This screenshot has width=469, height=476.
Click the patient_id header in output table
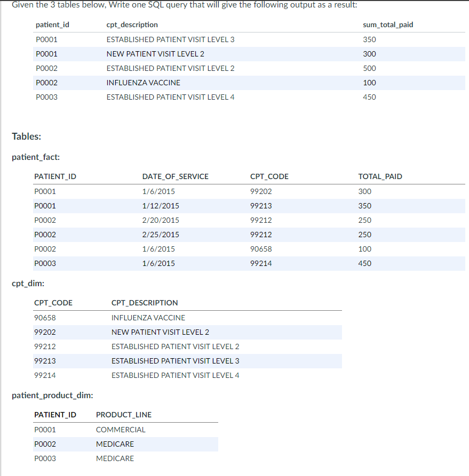[x=52, y=25]
